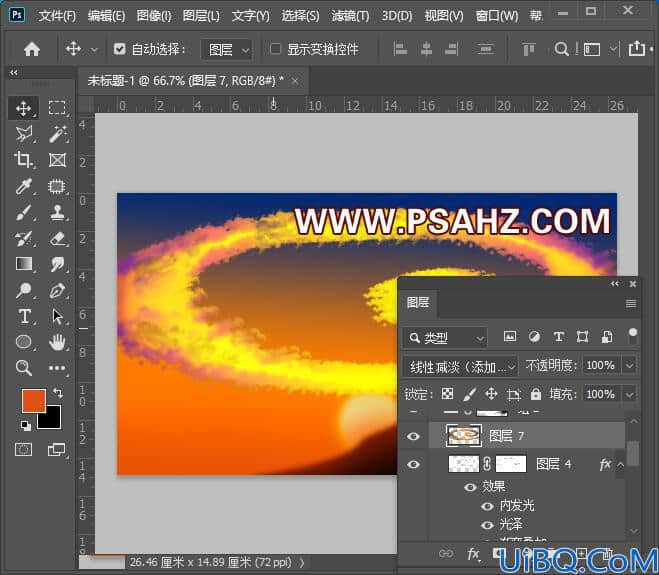The height and width of the screenshot is (575, 659).
Task: Collapse 图层 4 layer effects list
Action: (620, 464)
